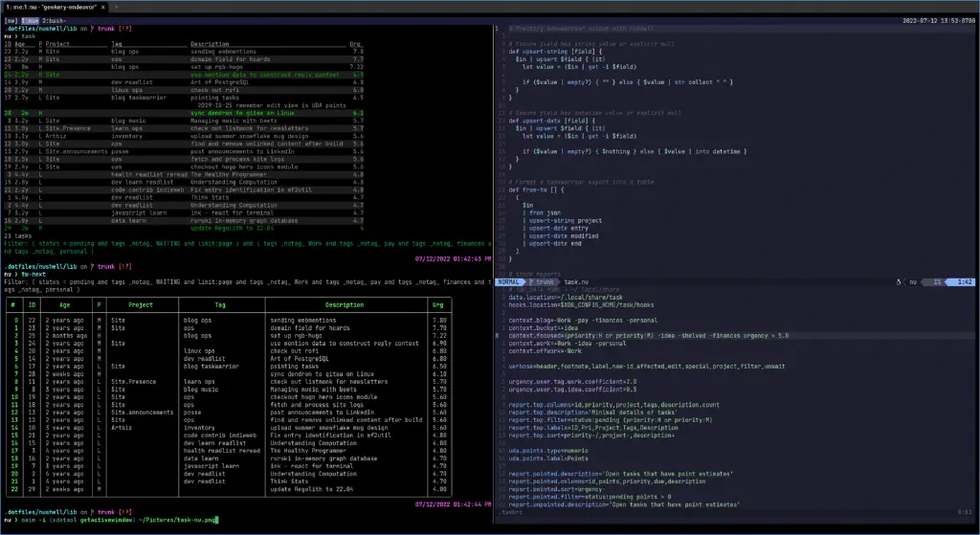Click the trunk branch segment in vim statusline
This screenshot has height=535, width=980.
point(542,282)
